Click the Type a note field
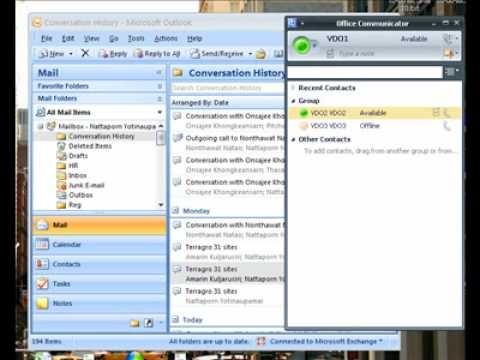 click(x=356, y=54)
